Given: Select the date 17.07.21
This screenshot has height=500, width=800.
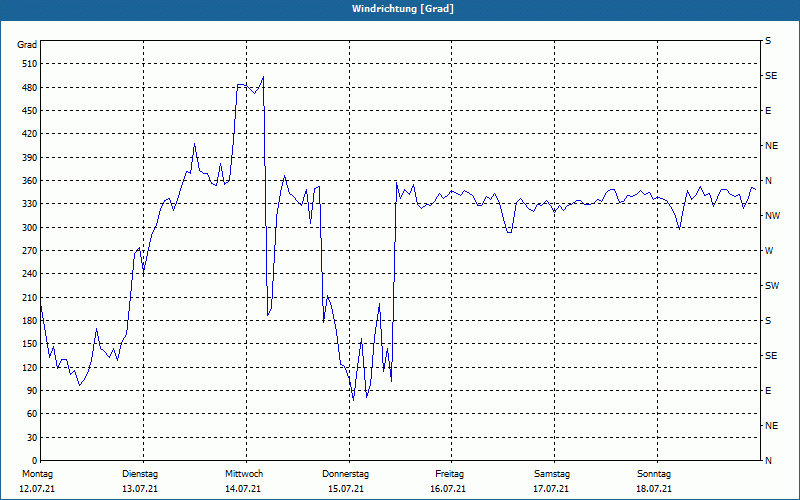Looking at the screenshot, I should 551,489.
